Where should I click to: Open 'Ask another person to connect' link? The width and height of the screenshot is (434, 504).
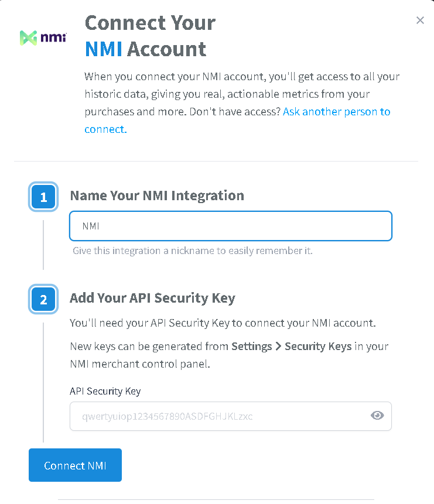coord(237,120)
